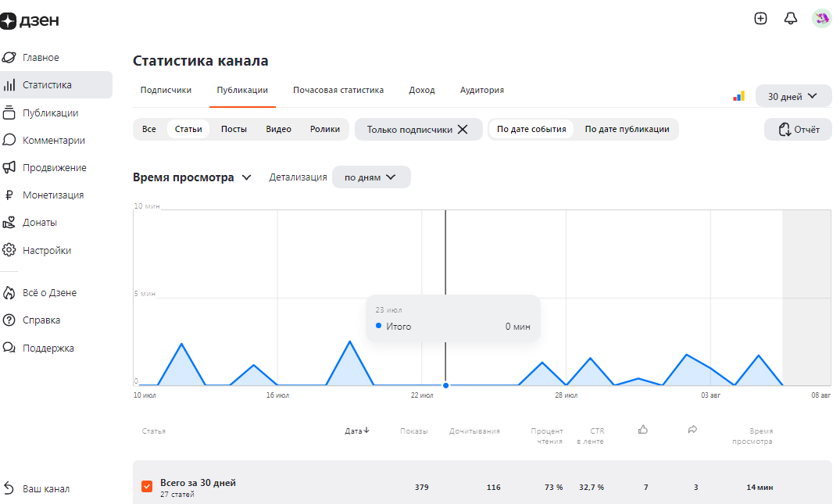
Task: Click the CTR в ленте column header
Action: 590,436
